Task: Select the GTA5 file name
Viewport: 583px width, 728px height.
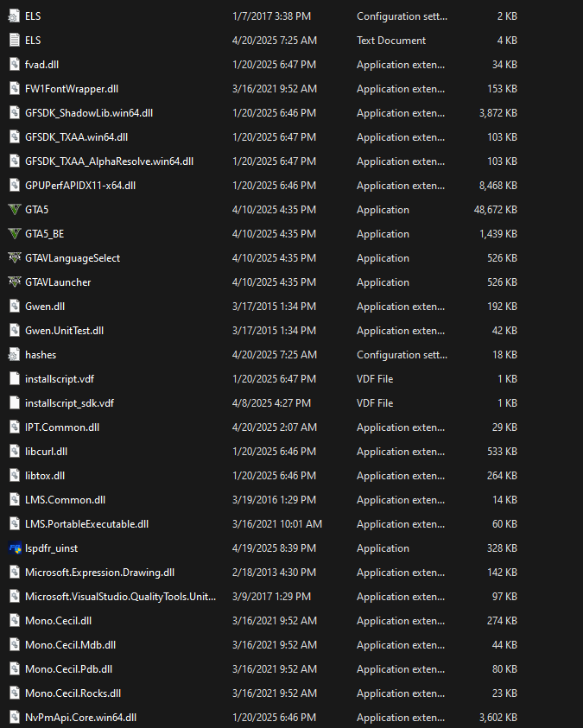Action: click(36, 210)
